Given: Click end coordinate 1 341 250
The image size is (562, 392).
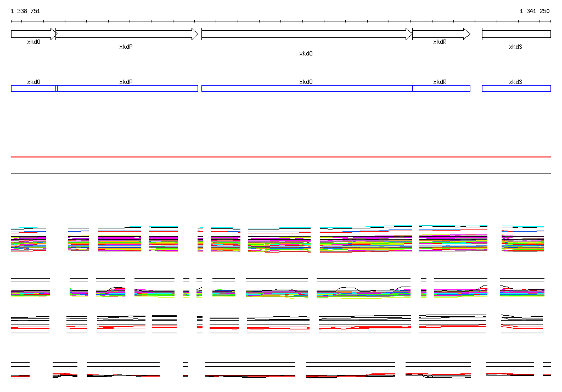Looking at the screenshot, I should tap(535, 11).
